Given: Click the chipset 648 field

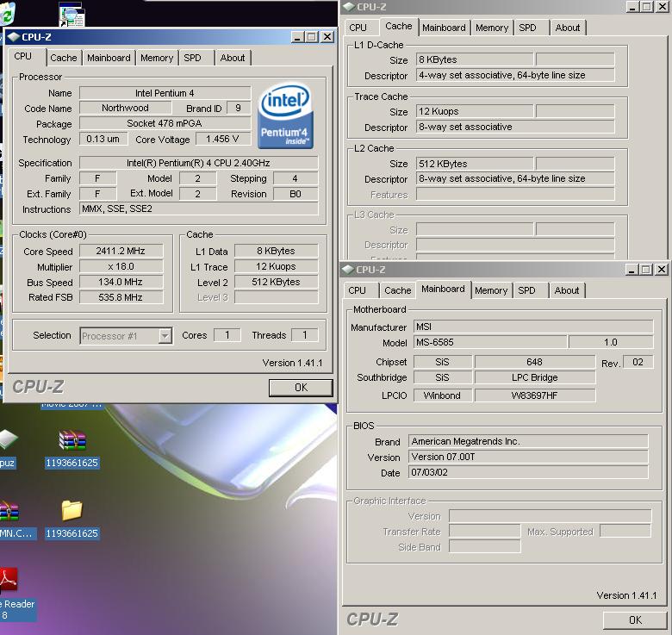Looking at the screenshot, I should (x=535, y=362).
